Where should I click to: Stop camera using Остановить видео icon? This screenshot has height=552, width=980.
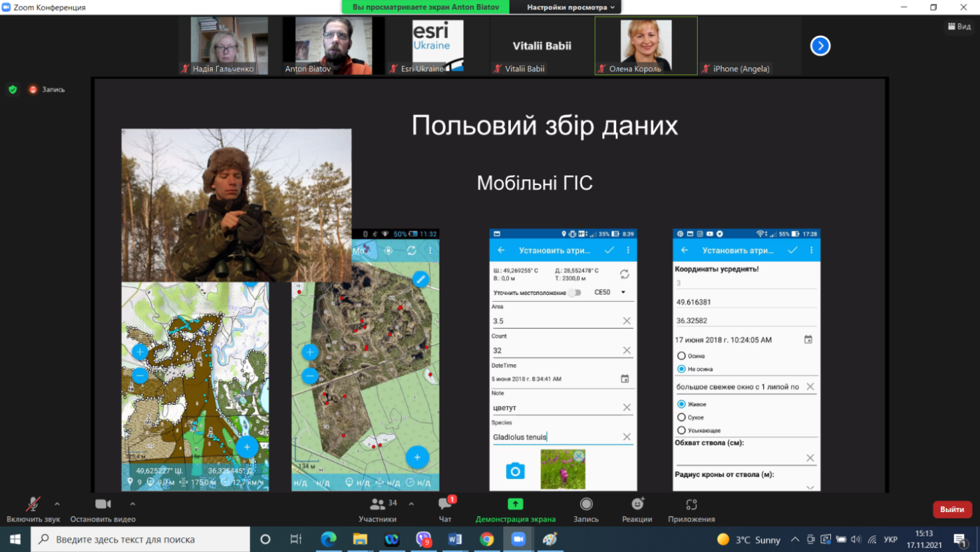coord(103,504)
